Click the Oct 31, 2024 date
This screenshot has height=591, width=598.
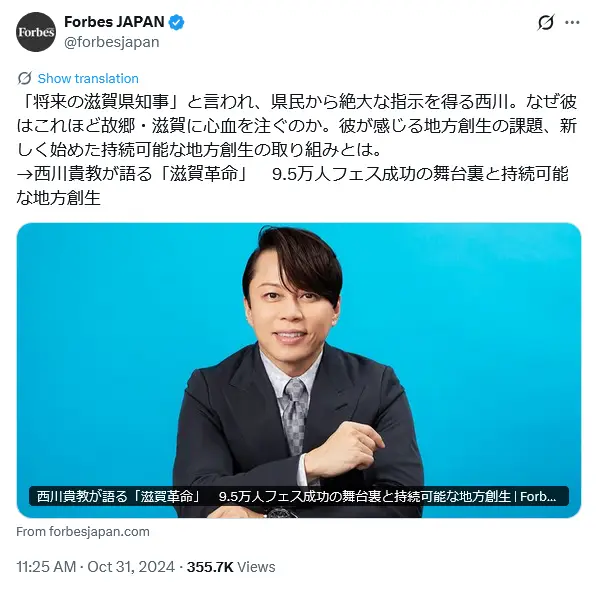pyautogui.click(x=131, y=567)
